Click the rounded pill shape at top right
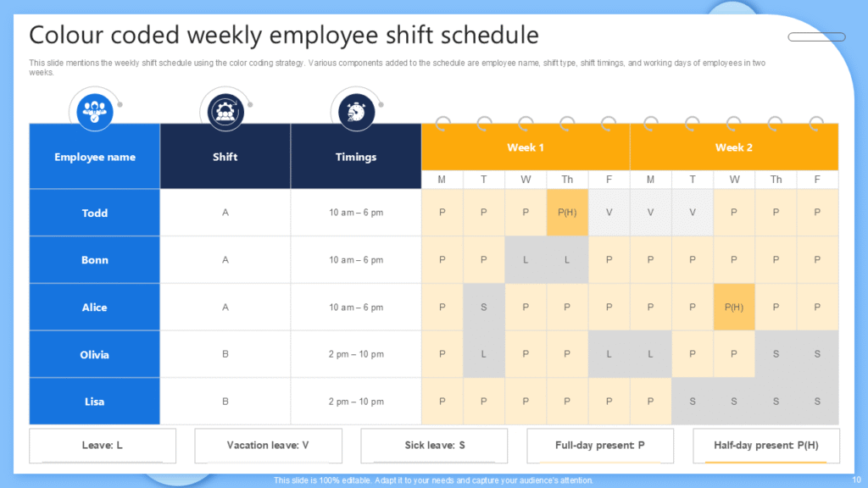 [816, 37]
